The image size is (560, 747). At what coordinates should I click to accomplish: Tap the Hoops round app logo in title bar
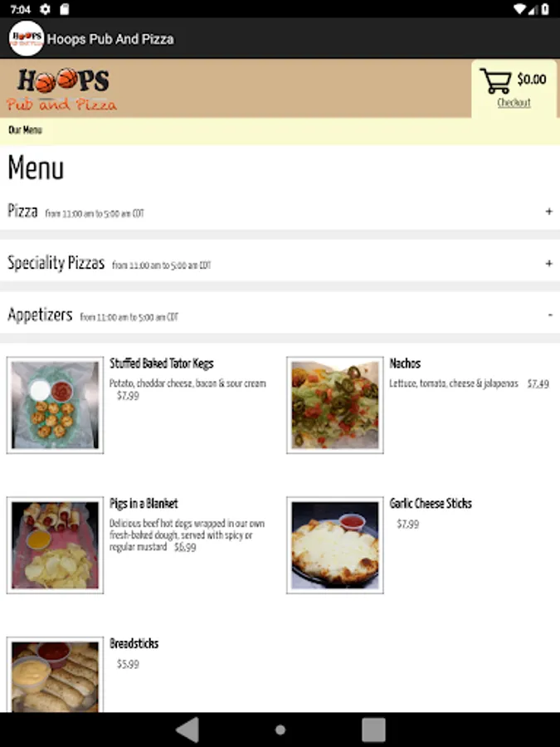point(27,38)
